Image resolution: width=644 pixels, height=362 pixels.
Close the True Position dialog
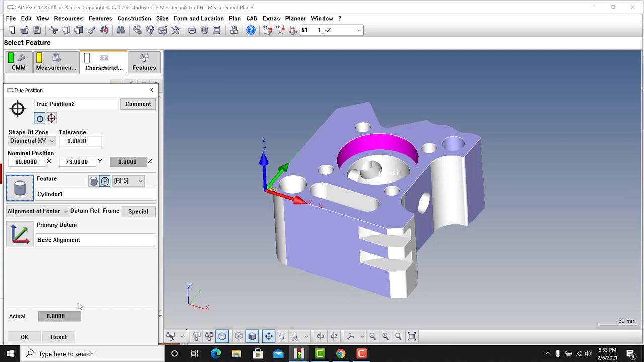(151, 90)
